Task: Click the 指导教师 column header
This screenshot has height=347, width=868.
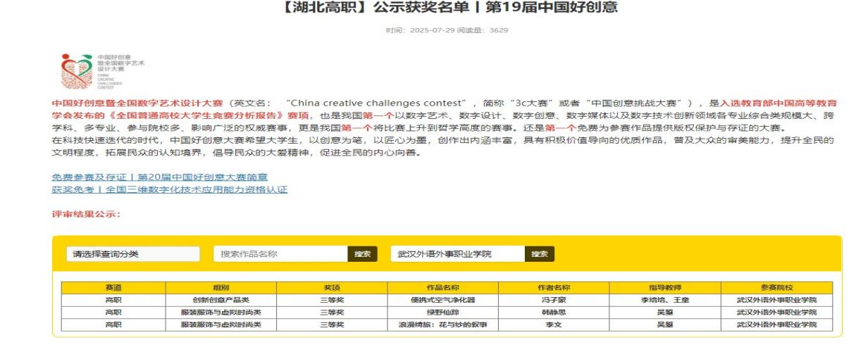Action: click(x=665, y=288)
